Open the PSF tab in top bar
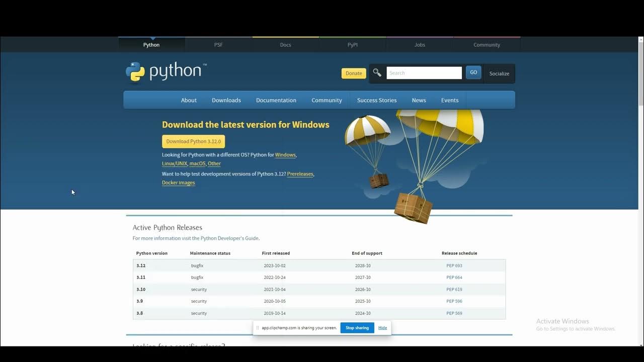 [x=218, y=45]
